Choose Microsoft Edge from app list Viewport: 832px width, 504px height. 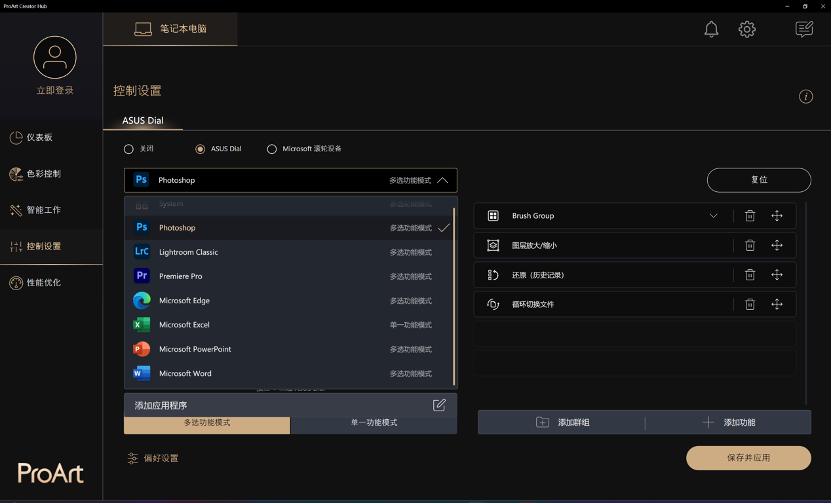click(x=290, y=301)
